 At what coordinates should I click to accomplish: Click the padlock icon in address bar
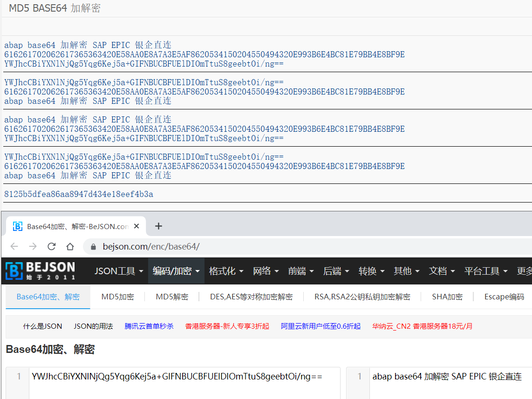click(92, 246)
